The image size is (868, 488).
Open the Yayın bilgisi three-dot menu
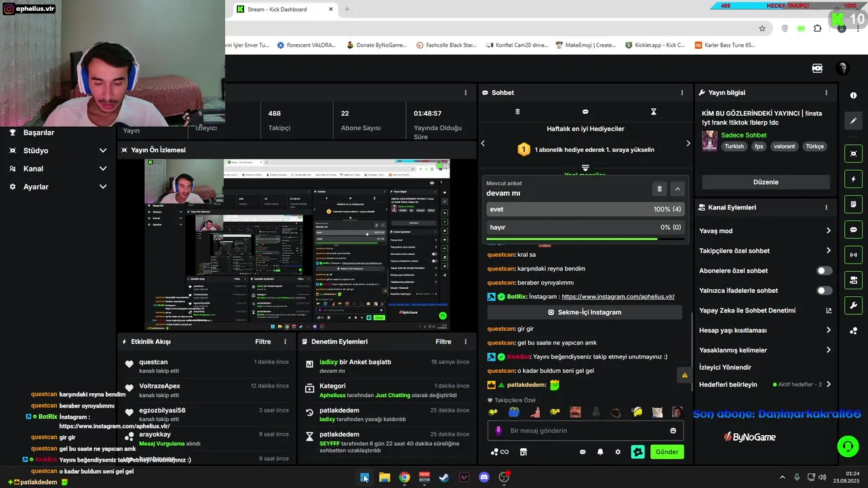tap(826, 93)
